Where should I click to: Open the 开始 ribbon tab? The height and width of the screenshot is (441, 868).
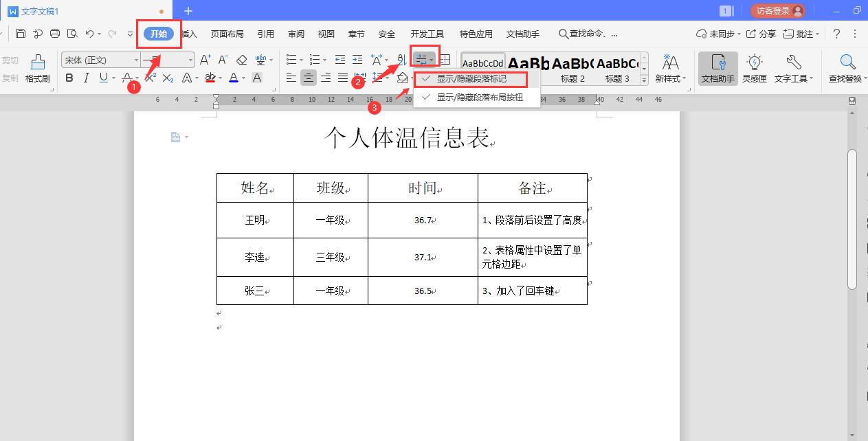click(x=159, y=34)
